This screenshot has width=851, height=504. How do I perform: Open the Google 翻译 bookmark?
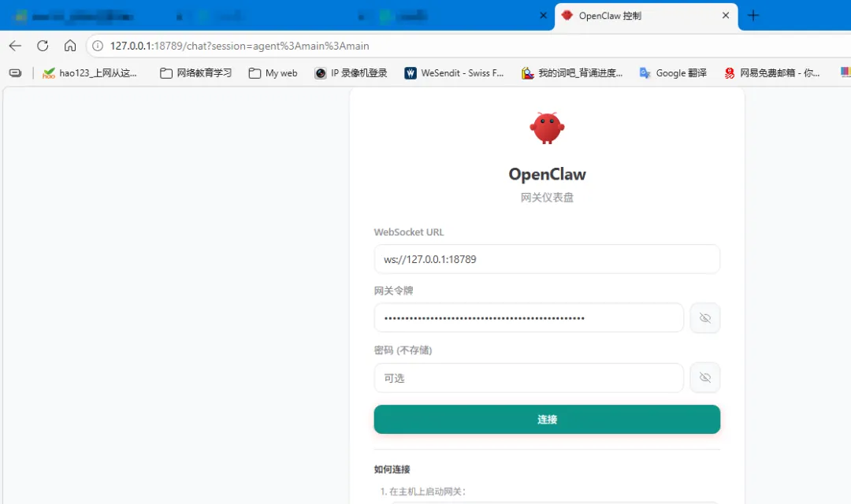673,73
